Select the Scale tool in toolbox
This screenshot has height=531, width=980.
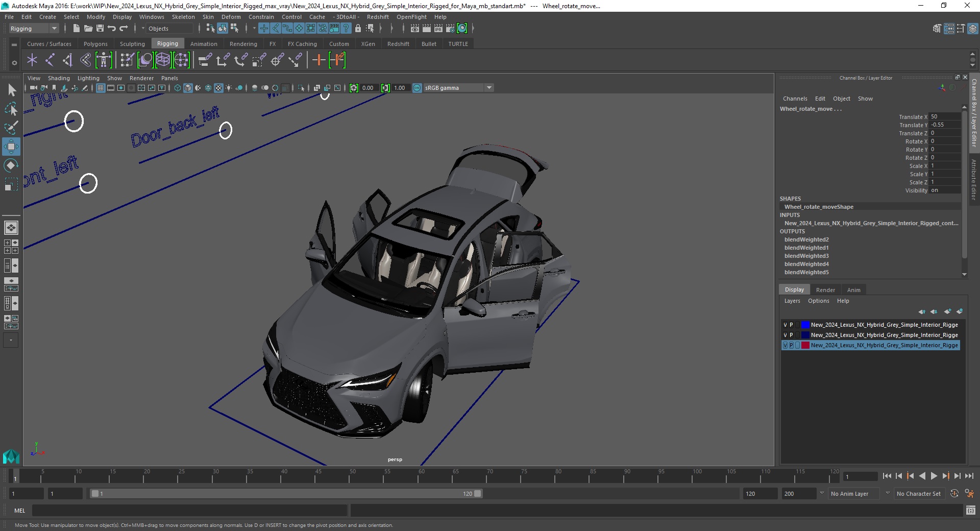(11, 184)
